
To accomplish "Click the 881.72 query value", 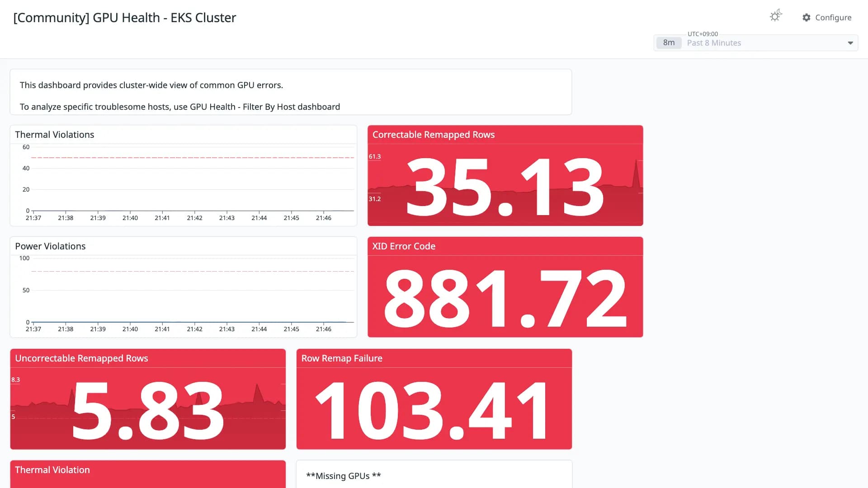I will click(505, 298).
